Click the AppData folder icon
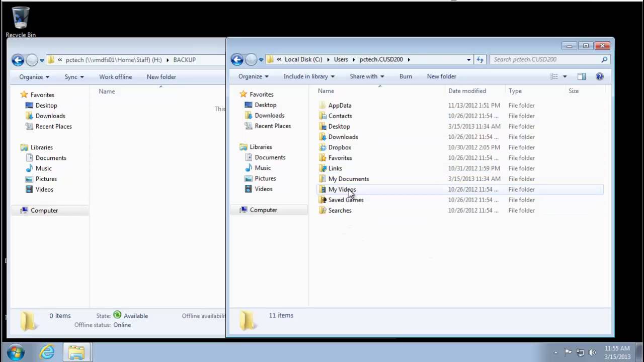 323,106
